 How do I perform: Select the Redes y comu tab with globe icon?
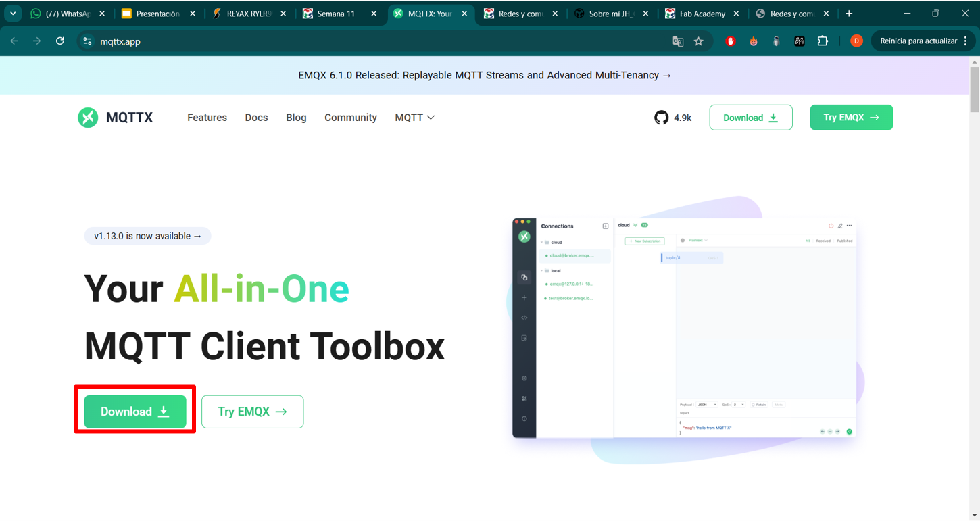pyautogui.click(x=791, y=14)
